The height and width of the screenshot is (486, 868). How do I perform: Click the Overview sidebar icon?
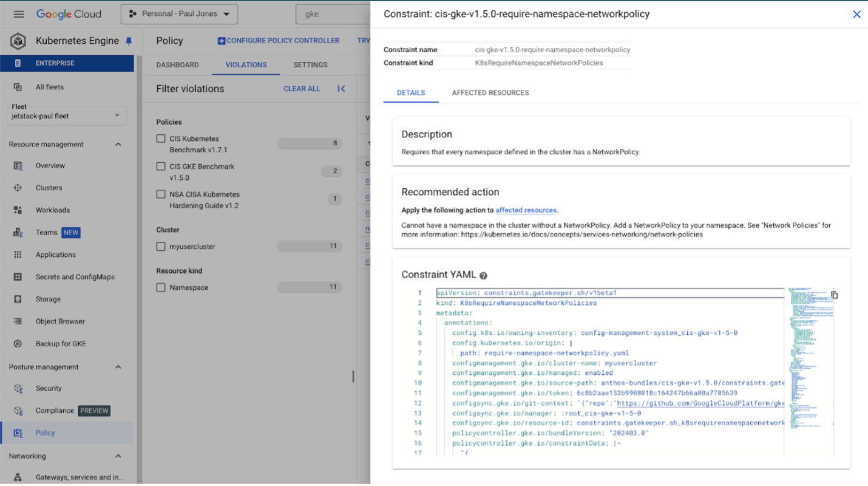18,166
